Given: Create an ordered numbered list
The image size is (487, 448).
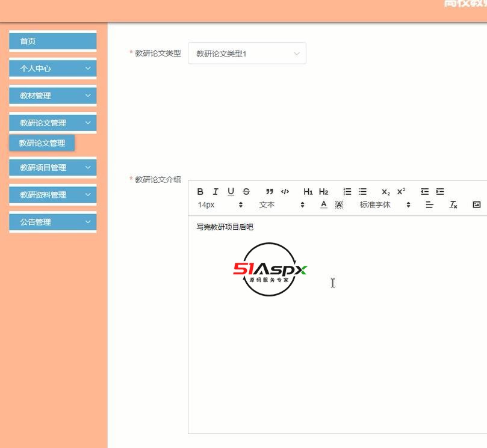Looking at the screenshot, I should pyautogui.click(x=347, y=191).
